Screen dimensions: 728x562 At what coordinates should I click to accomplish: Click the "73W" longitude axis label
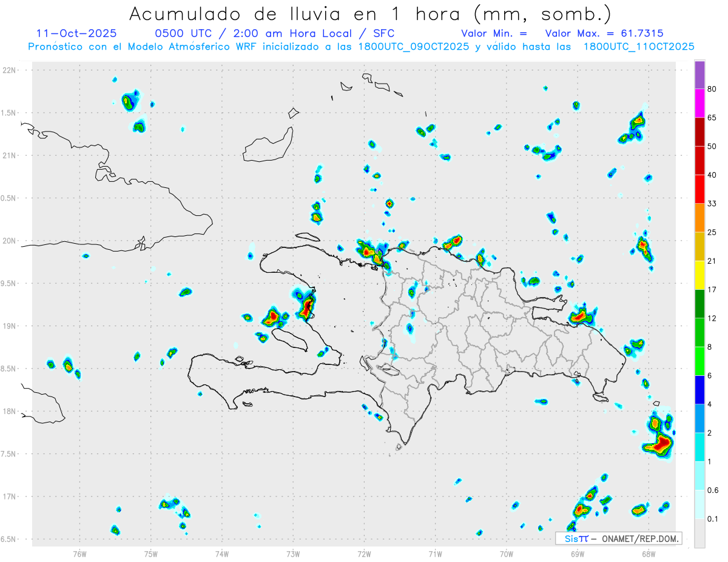click(x=293, y=553)
